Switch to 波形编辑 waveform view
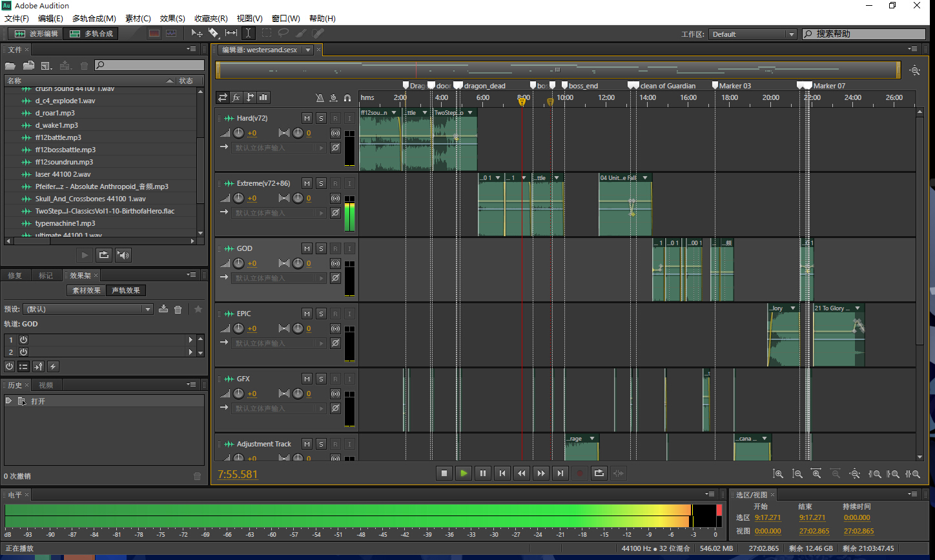The width and height of the screenshot is (935, 560). pyautogui.click(x=35, y=34)
